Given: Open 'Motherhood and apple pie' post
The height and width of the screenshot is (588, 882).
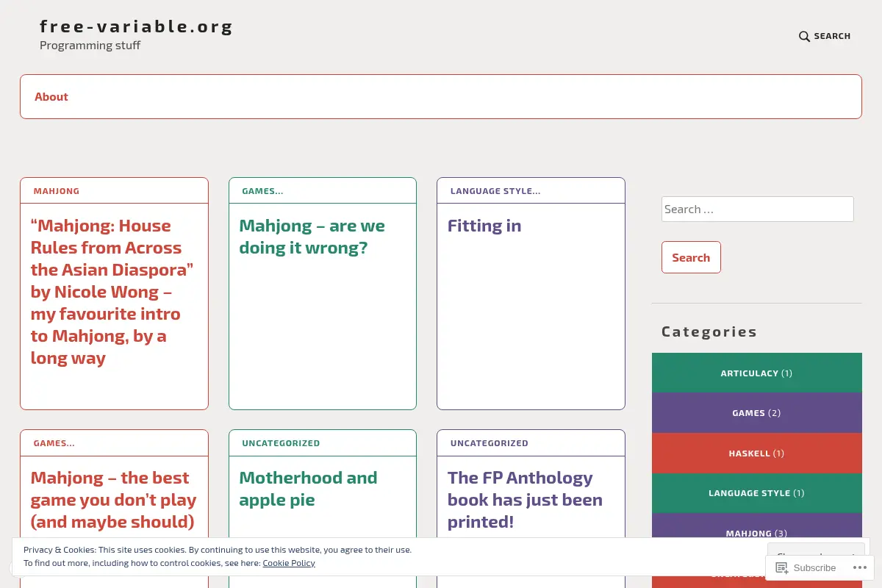Looking at the screenshot, I should (x=309, y=489).
